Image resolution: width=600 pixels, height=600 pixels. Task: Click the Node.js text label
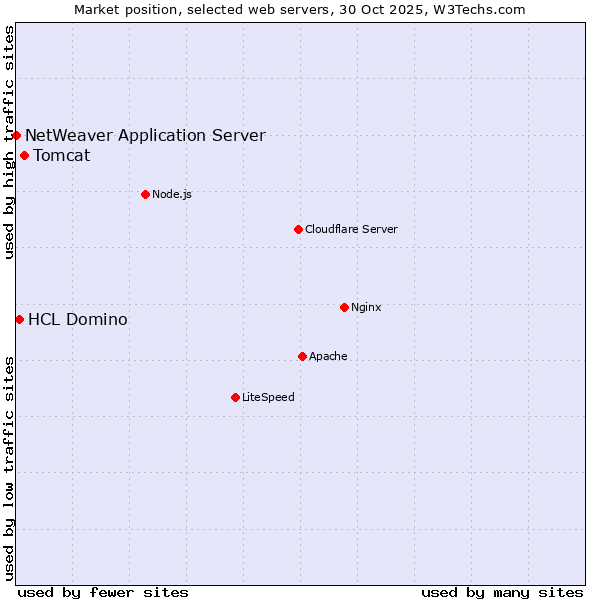[172, 194]
